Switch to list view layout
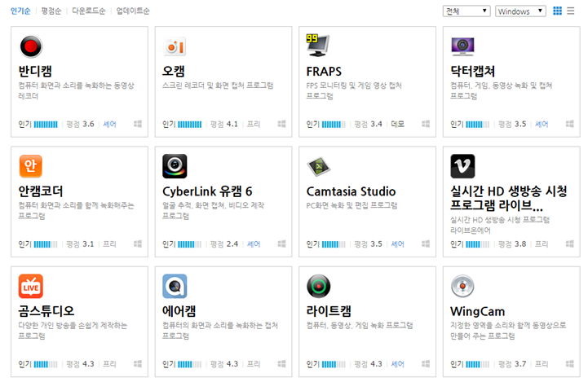Image resolution: width=588 pixels, height=382 pixels. pyautogui.click(x=570, y=11)
